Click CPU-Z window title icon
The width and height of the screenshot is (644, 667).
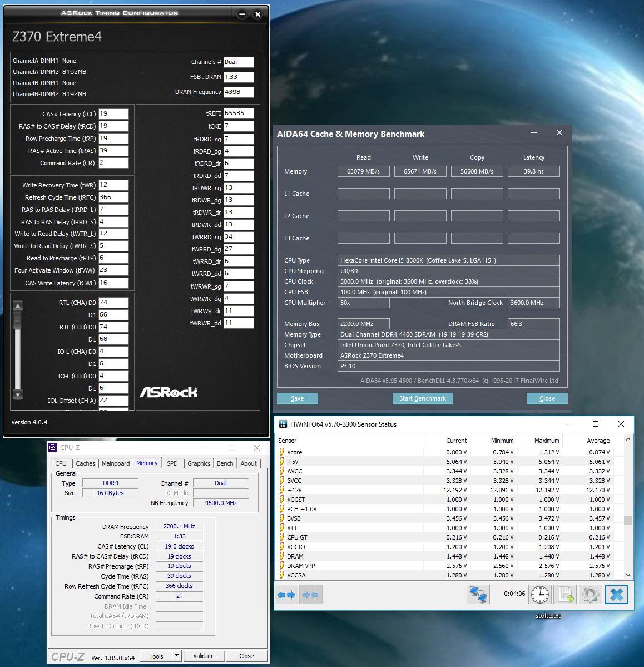[x=53, y=447]
